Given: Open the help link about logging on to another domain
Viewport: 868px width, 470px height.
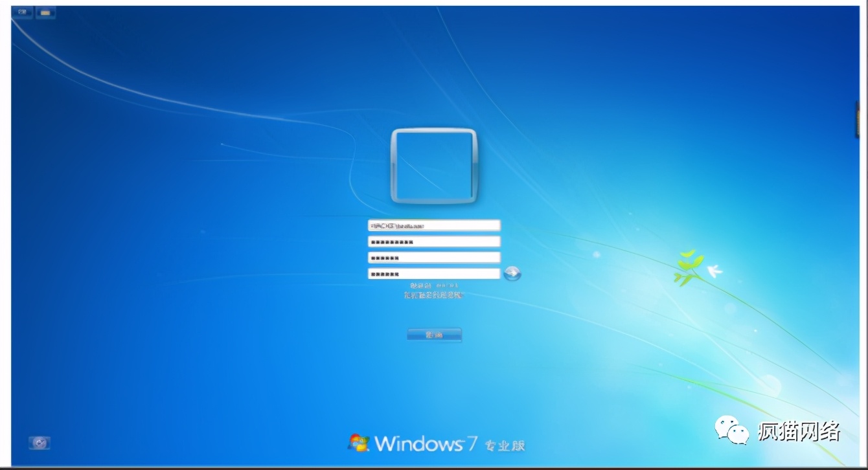Looking at the screenshot, I should (x=433, y=295).
